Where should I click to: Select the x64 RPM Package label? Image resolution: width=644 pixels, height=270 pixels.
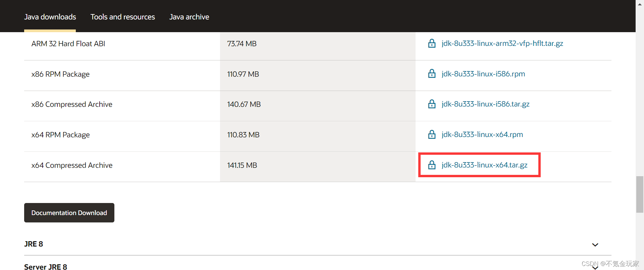click(60, 135)
